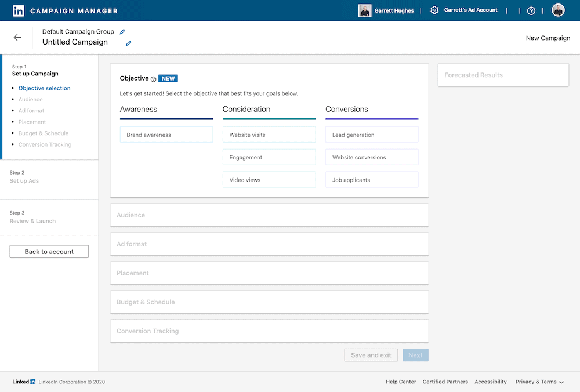Pick the Lead generation objective
580x392 pixels.
pyautogui.click(x=372, y=135)
